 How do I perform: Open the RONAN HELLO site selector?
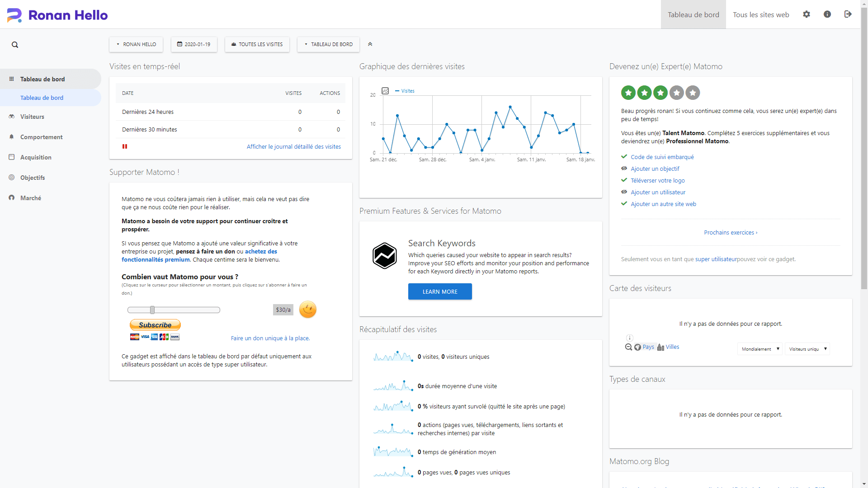136,44
